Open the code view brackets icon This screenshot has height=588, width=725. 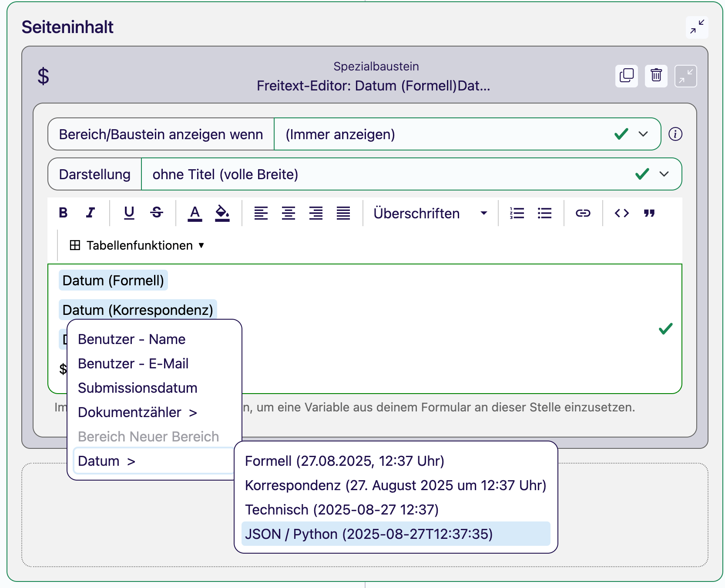click(621, 213)
